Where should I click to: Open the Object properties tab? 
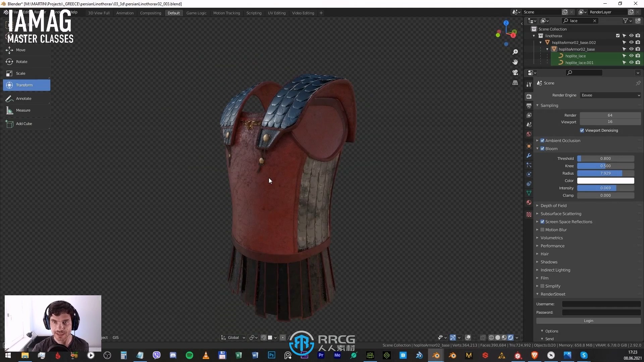click(529, 146)
